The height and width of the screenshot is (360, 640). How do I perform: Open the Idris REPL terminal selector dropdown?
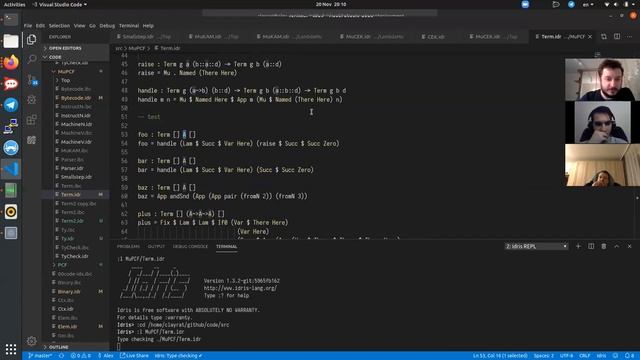click(x=536, y=247)
